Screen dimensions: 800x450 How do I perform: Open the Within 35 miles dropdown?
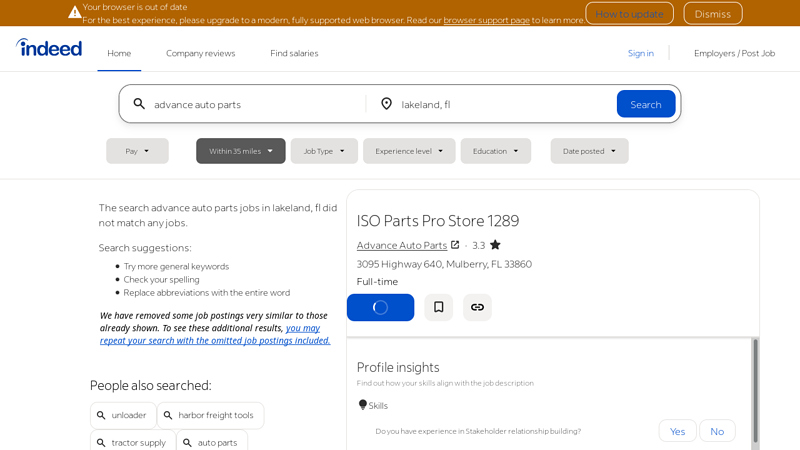[240, 151]
